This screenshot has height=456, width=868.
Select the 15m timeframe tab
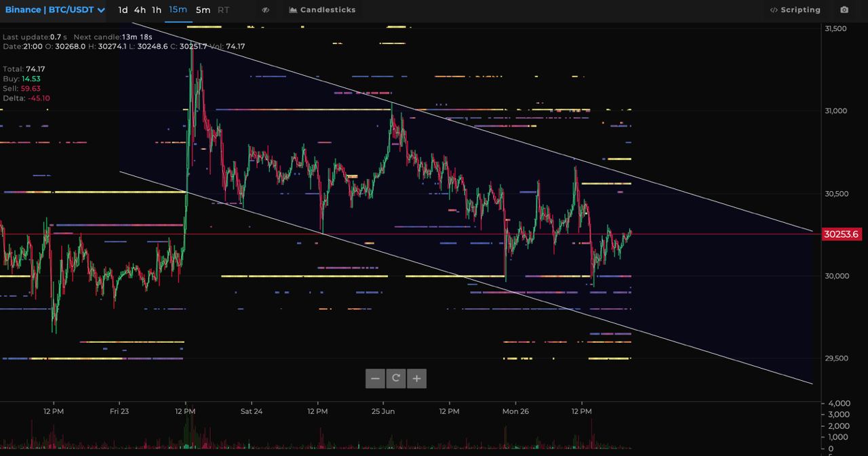click(178, 9)
